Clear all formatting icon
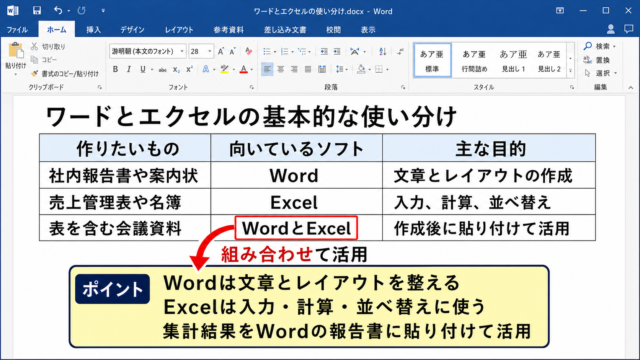Screen dimensions: 640x360 click(248, 51)
